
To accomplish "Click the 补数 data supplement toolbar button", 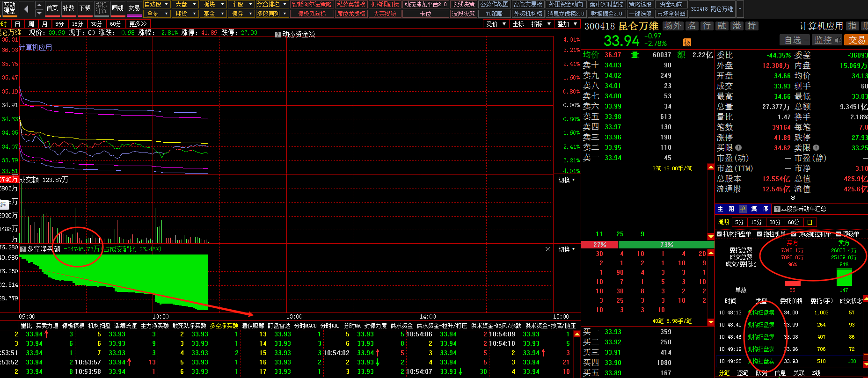I will (68, 8).
